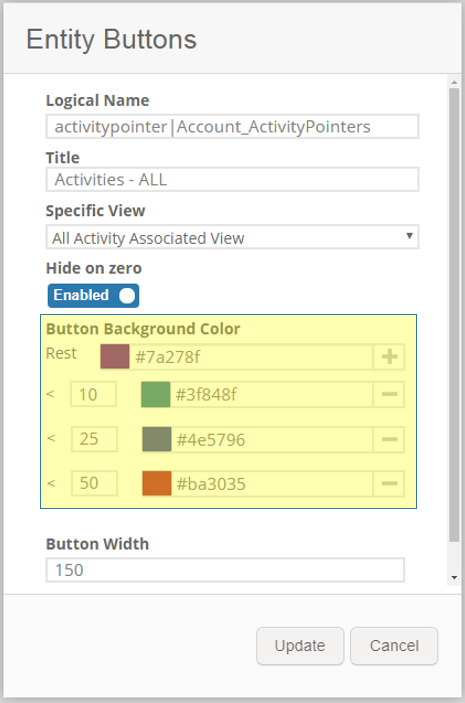Click the Cancel button
Image resolution: width=465 pixels, height=703 pixels.
(x=394, y=646)
